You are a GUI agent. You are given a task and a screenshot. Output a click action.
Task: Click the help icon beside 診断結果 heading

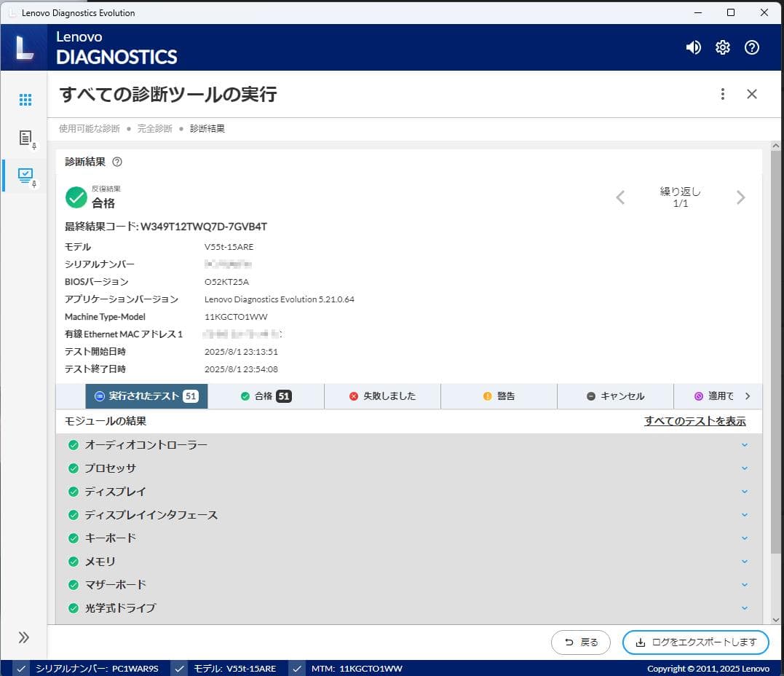point(116,163)
